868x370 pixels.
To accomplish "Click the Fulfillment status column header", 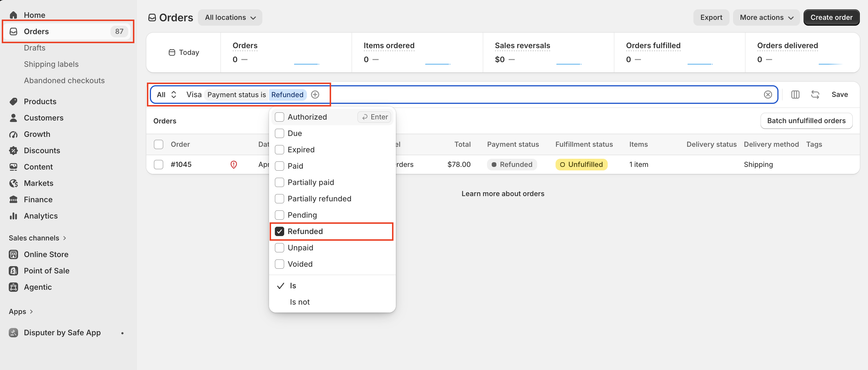I will 584,144.
